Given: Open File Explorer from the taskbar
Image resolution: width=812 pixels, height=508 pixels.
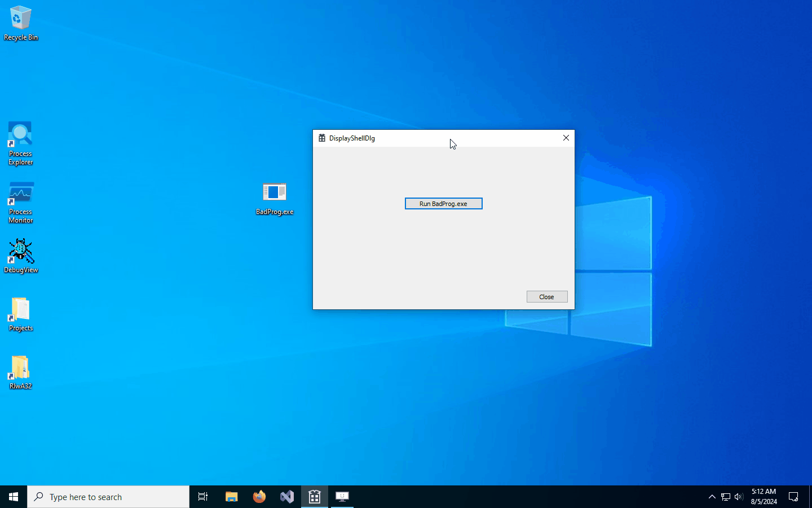Looking at the screenshot, I should pos(231,497).
